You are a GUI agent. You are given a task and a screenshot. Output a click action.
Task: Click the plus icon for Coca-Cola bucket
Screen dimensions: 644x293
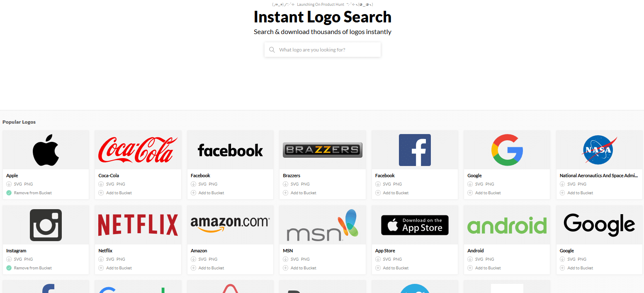click(101, 193)
